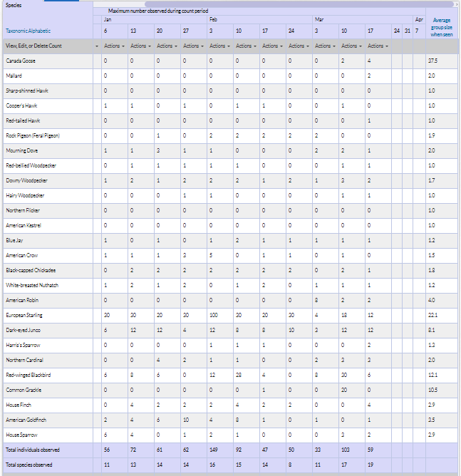The width and height of the screenshot is (461, 476).
Task: Open the Actions dropdown for Jan 27
Action: coord(193,46)
